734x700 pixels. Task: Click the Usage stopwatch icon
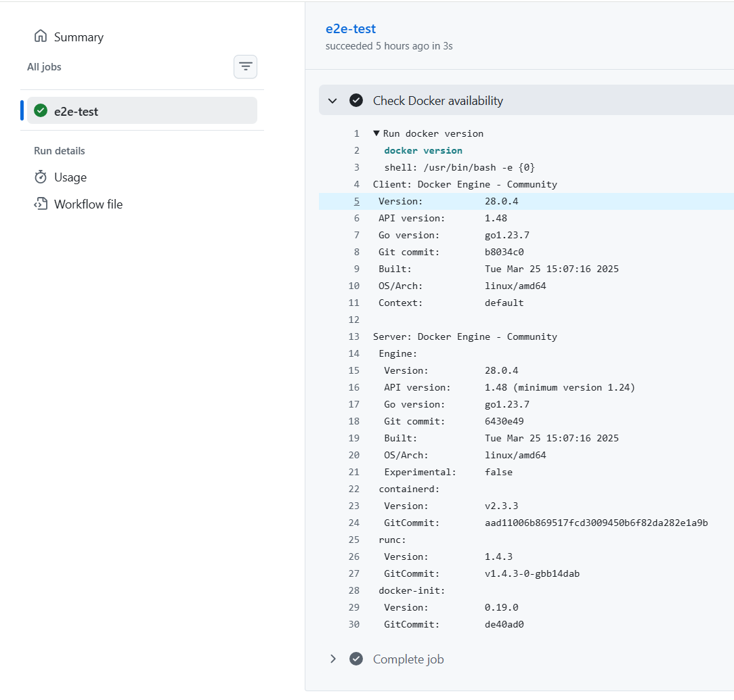[41, 177]
